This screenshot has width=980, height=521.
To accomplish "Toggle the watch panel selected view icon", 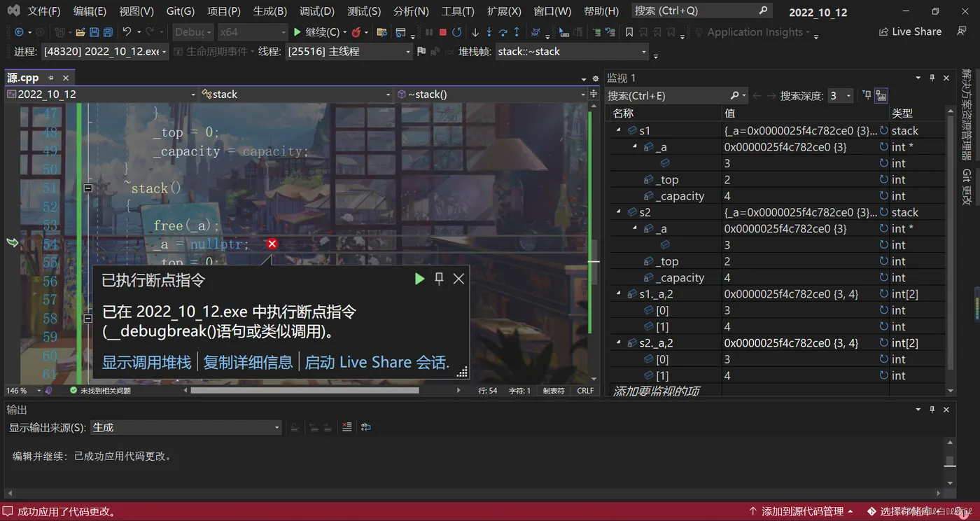I will pyautogui.click(x=881, y=95).
